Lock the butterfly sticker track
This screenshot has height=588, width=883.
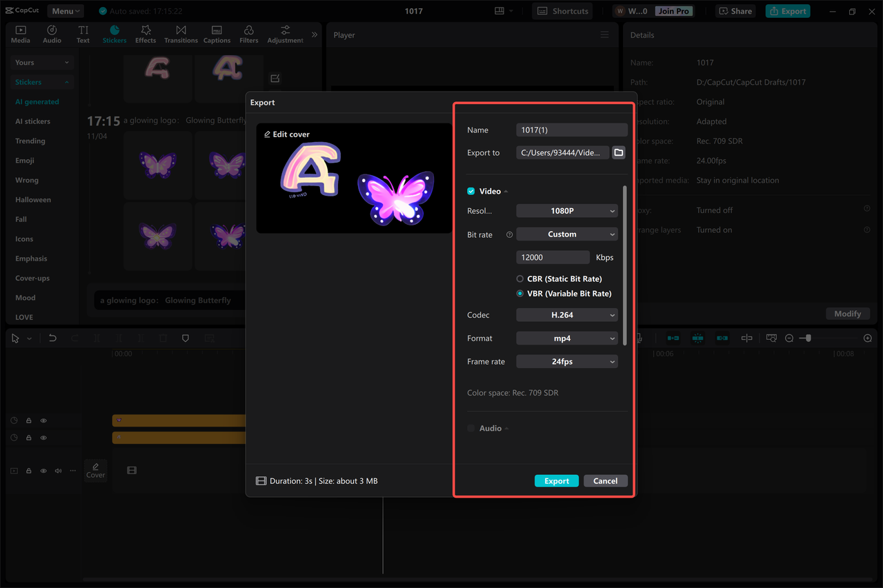pyautogui.click(x=29, y=420)
